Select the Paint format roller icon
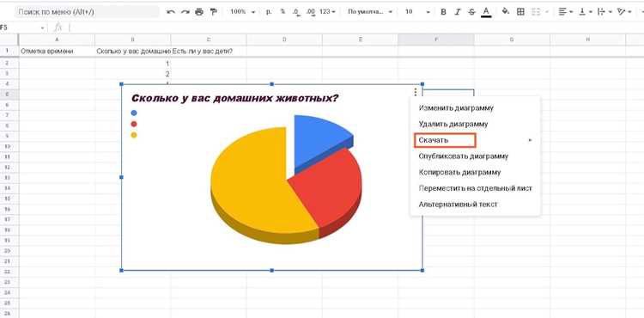 click(213, 12)
